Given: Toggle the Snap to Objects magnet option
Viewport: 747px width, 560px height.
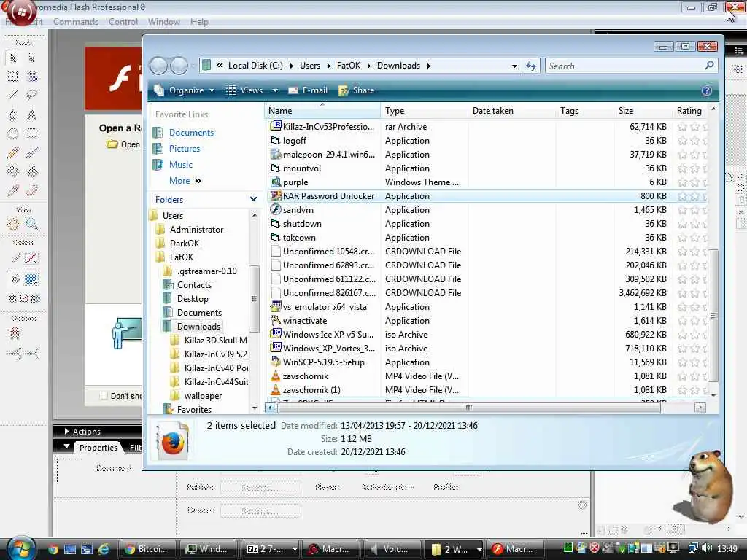Looking at the screenshot, I should [x=15, y=333].
